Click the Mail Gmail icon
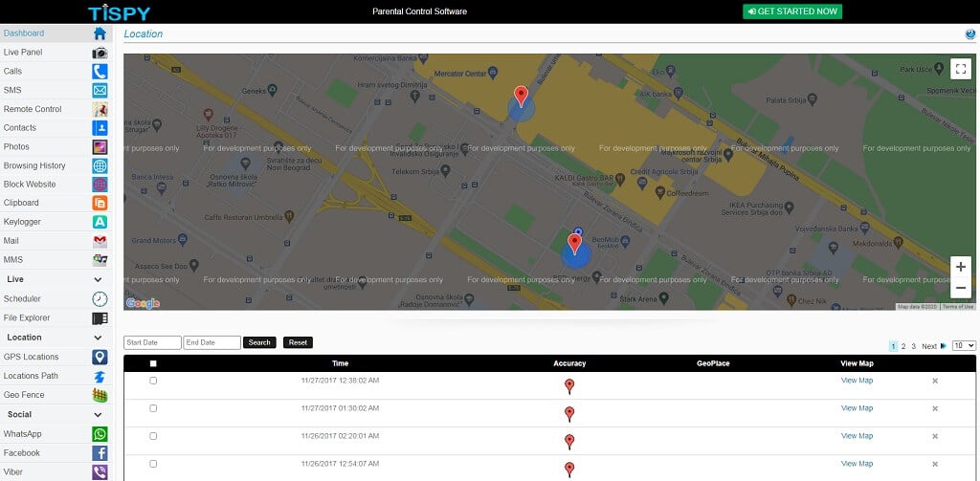 click(x=100, y=241)
